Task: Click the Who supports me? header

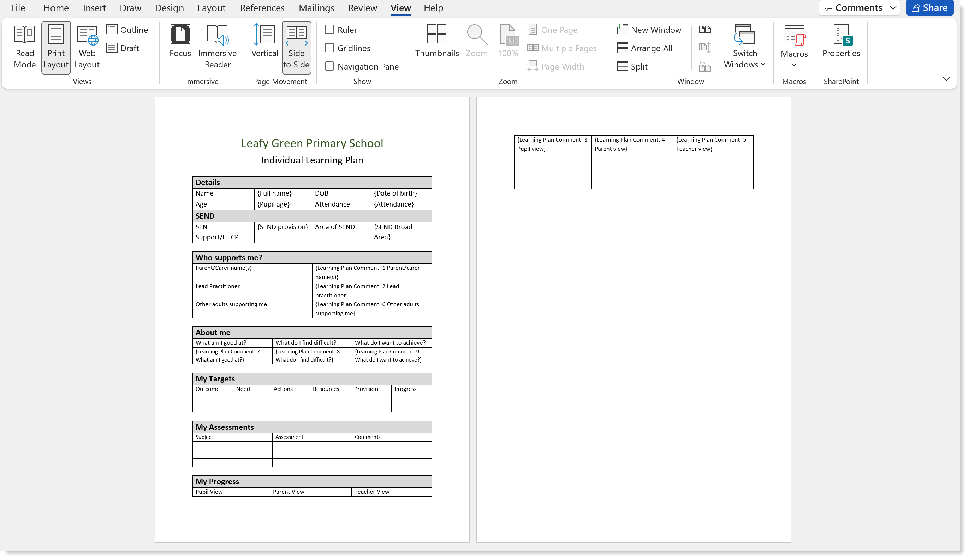Action: [x=312, y=257]
